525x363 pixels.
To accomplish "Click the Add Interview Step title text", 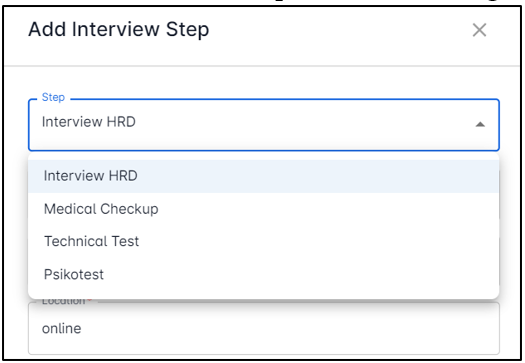I will pos(119,29).
